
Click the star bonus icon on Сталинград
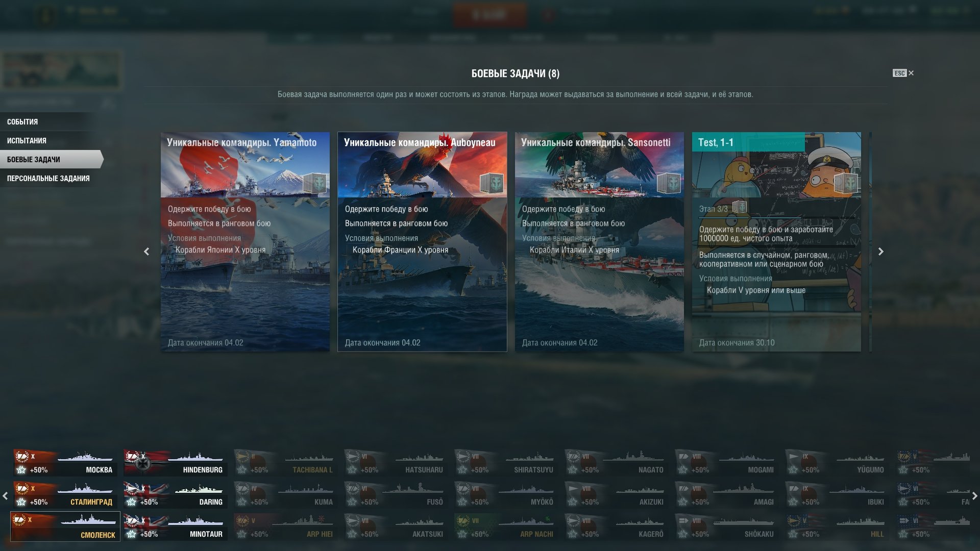point(21,502)
